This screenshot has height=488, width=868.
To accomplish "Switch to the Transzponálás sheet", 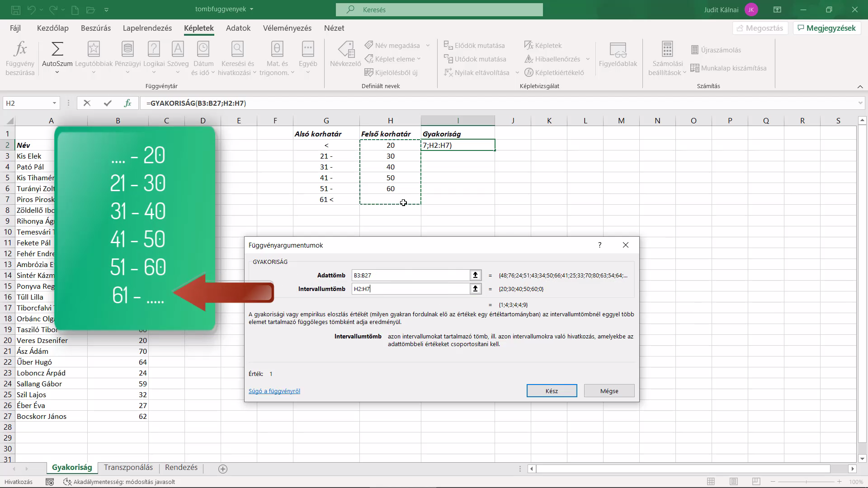I will (128, 468).
